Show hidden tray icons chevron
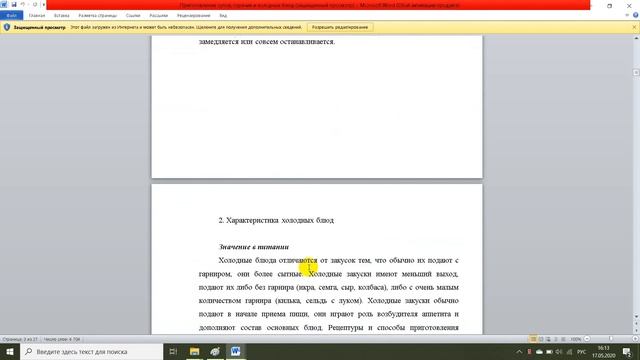The height and width of the screenshot is (360, 640). coord(519,351)
